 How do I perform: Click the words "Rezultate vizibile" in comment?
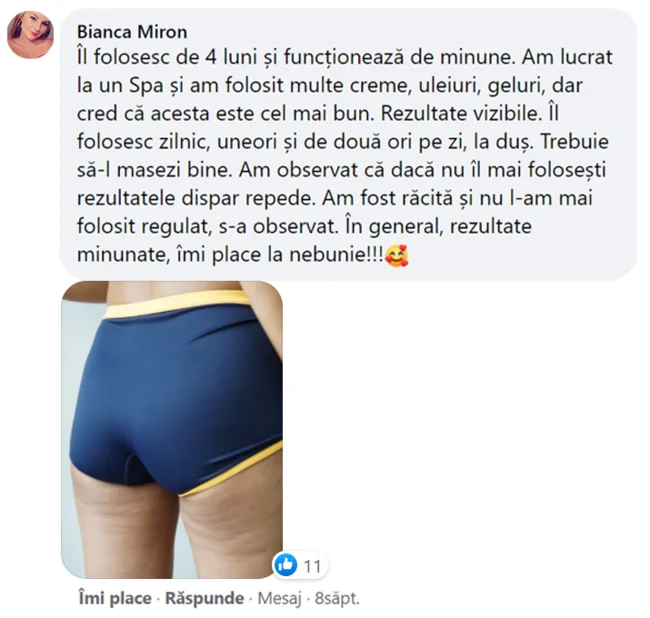pyautogui.click(x=461, y=114)
